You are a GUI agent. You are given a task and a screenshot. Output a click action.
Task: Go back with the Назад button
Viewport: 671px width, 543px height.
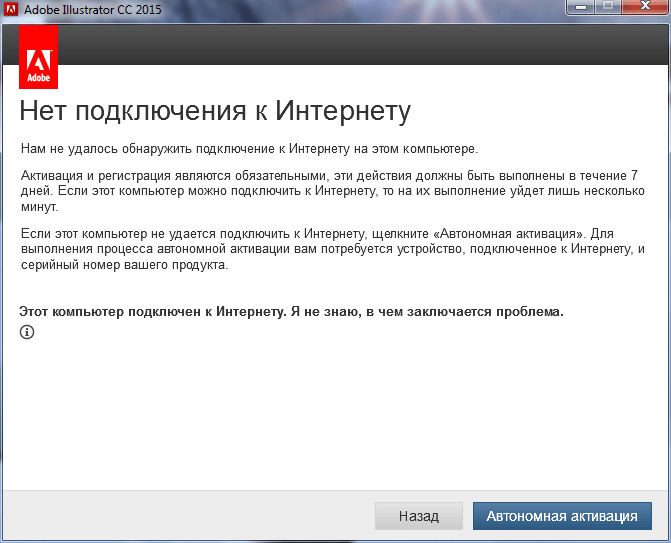pyautogui.click(x=419, y=516)
